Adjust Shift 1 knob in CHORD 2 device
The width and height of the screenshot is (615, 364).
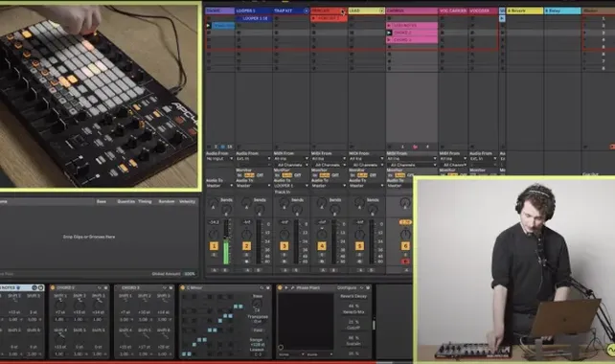60,304
